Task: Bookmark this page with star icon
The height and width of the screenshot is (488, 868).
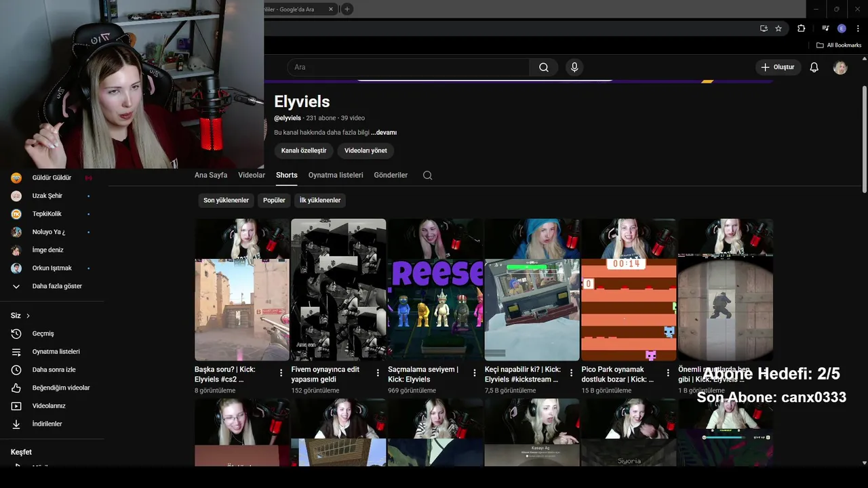Action: tap(778, 28)
